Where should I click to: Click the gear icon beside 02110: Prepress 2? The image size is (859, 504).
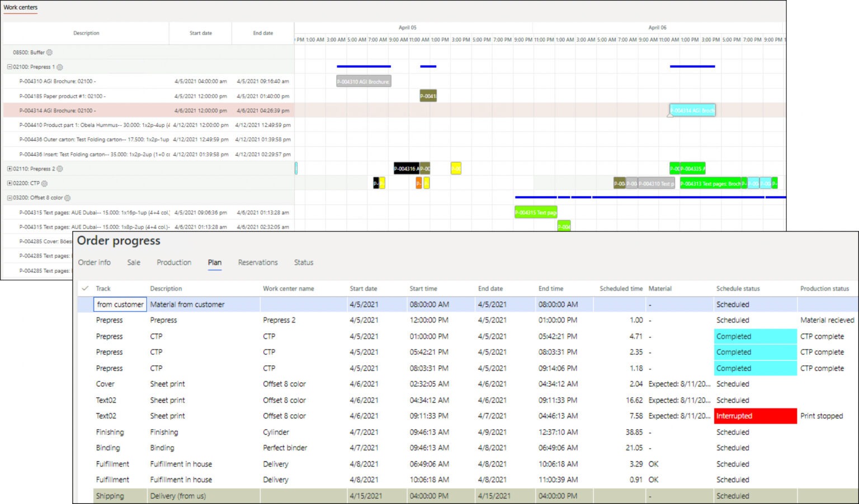59,168
